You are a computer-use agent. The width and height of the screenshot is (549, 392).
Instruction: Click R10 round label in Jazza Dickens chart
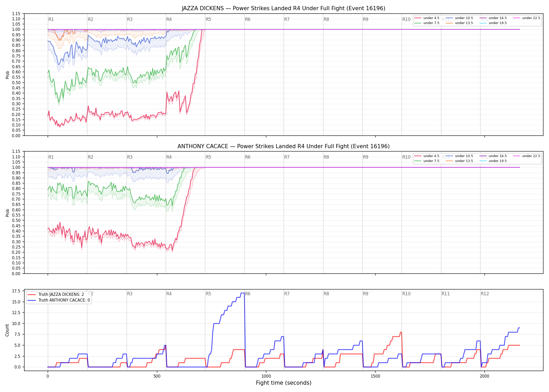pos(406,19)
